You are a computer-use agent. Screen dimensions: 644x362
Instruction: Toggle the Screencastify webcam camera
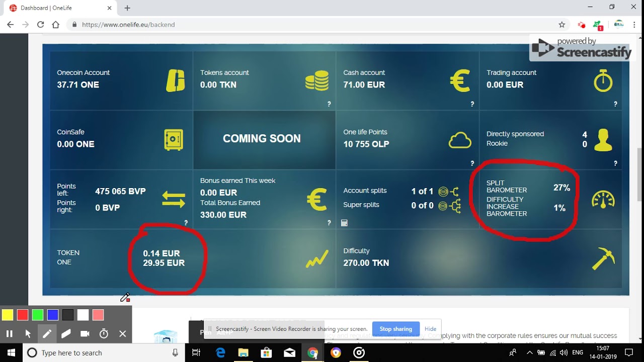click(x=85, y=334)
